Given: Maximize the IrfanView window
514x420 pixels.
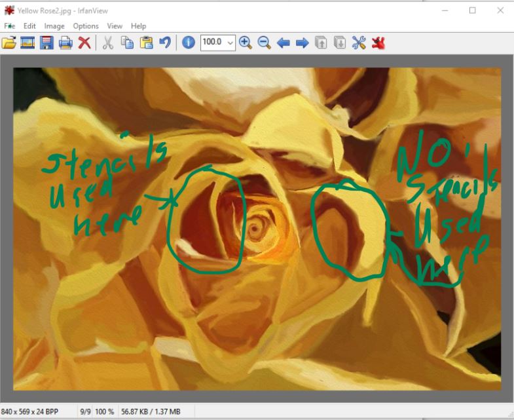Looking at the screenshot, I should 472,10.
